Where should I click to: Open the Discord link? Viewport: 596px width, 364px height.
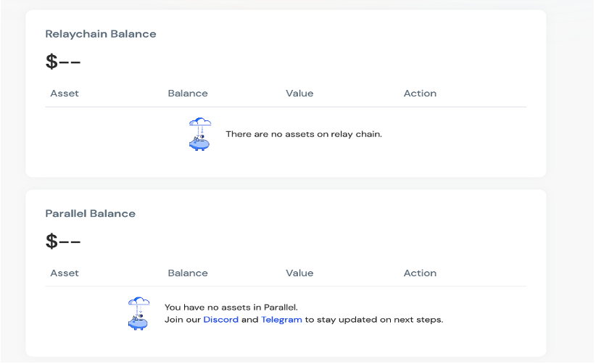pyautogui.click(x=220, y=320)
